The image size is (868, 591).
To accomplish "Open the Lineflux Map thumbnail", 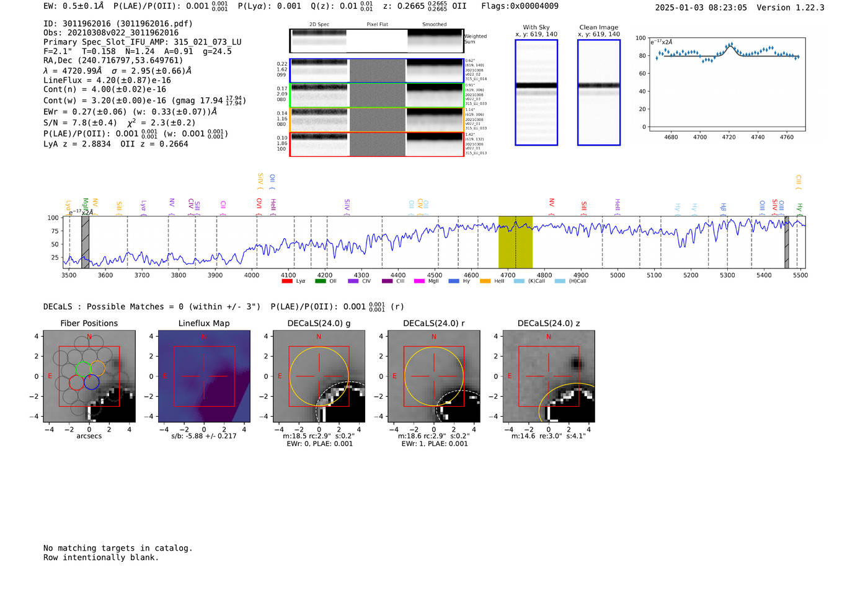I will click(204, 376).
